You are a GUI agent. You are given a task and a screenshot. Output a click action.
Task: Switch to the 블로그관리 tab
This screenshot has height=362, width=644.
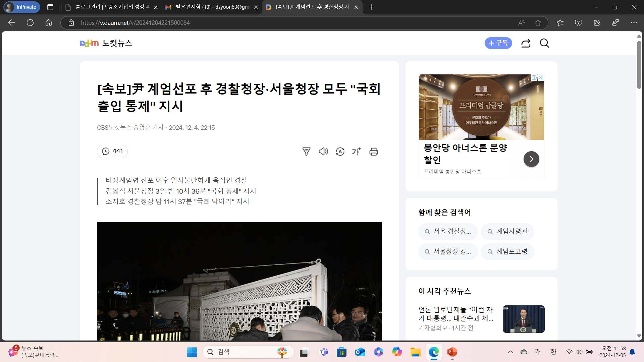coord(112,7)
